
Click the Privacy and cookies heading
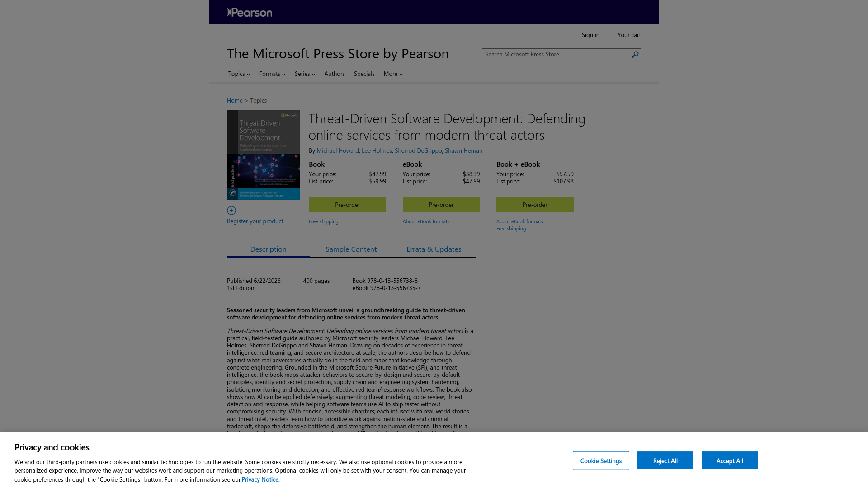click(52, 447)
